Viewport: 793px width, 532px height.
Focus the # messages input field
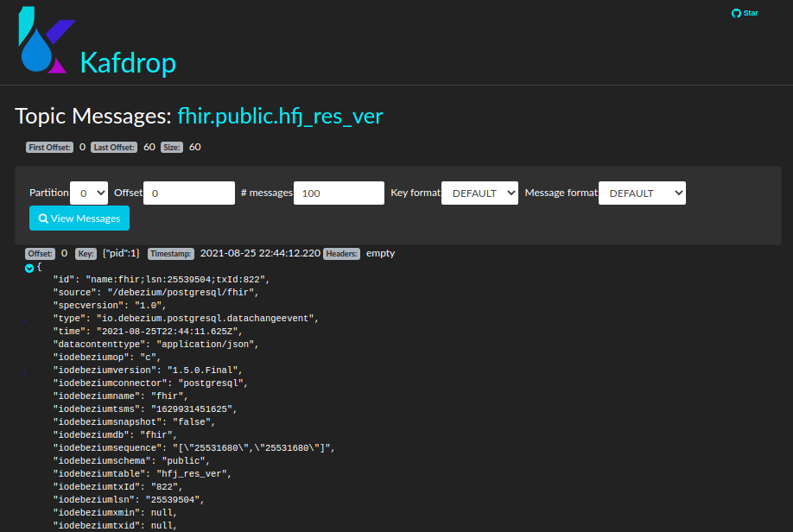click(339, 193)
